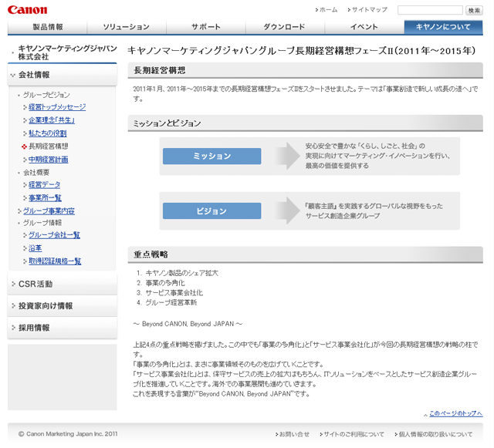Focus the header search input field
The image size is (494, 448).
click(430, 10)
